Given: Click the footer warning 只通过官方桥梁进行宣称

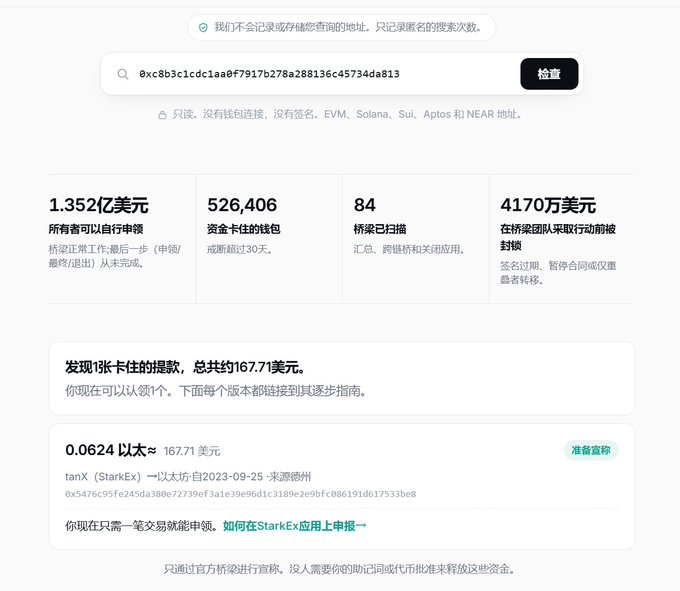Looking at the screenshot, I should (339, 569).
